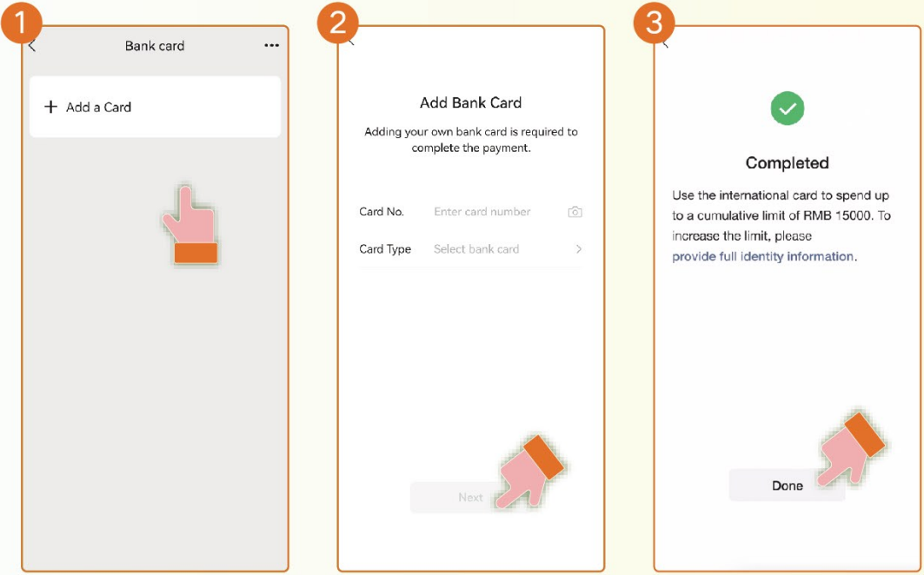Viewport: 924px width, 575px height.
Task: Click the Bank card title header
Action: [155, 46]
